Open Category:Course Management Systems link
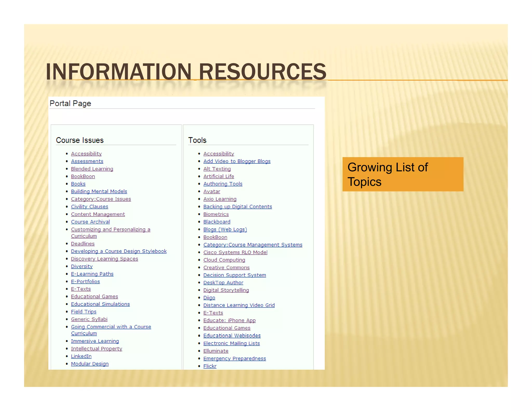Viewport: 532px width, 411px height. coord(253,245)
